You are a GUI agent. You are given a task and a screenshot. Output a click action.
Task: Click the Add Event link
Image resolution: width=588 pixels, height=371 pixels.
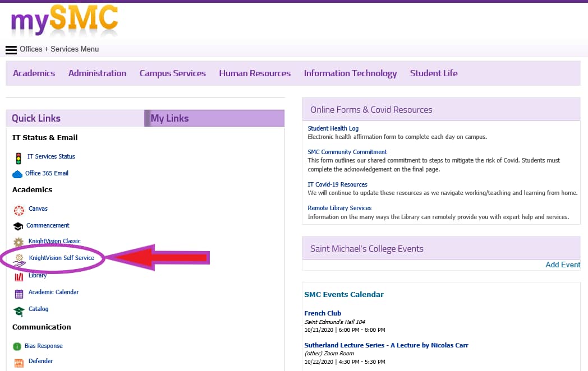click(x=563, y=265)
